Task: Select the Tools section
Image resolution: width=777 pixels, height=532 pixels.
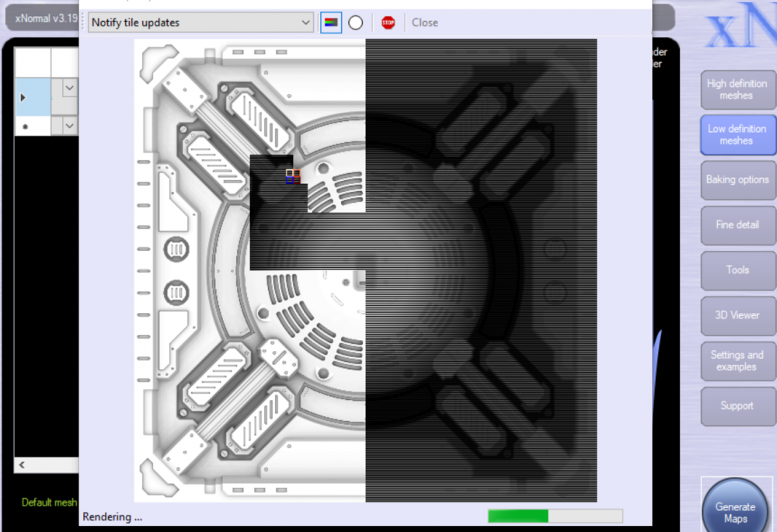Action: coord(737,269)
